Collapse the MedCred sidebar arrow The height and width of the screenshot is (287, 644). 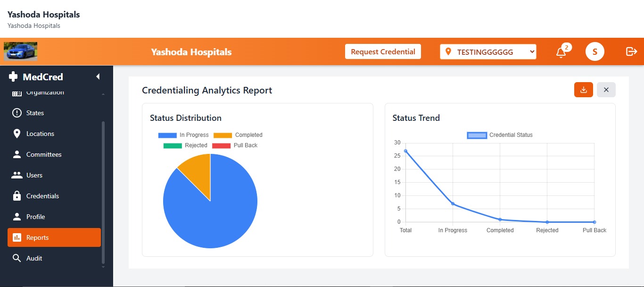pyautogui.click(x=98, y=76)
